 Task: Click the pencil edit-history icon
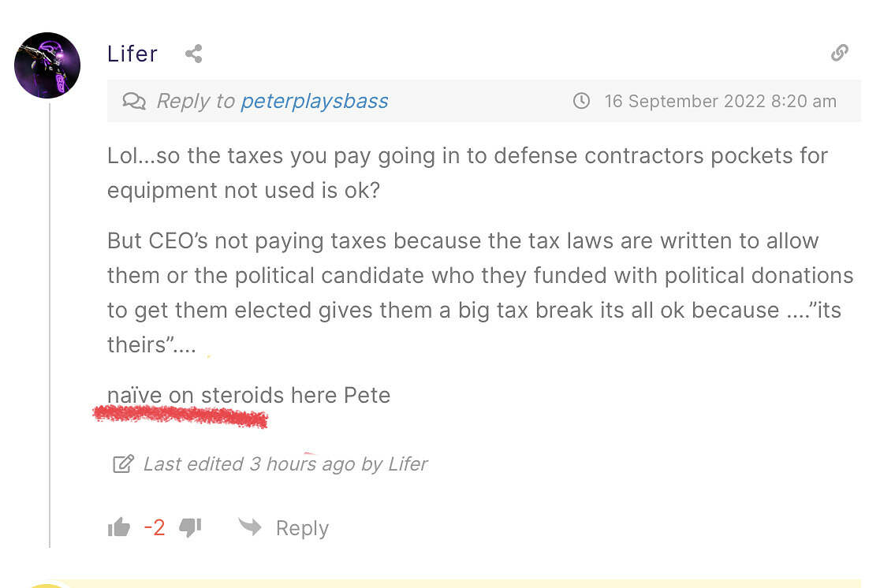tap(123, 463)
